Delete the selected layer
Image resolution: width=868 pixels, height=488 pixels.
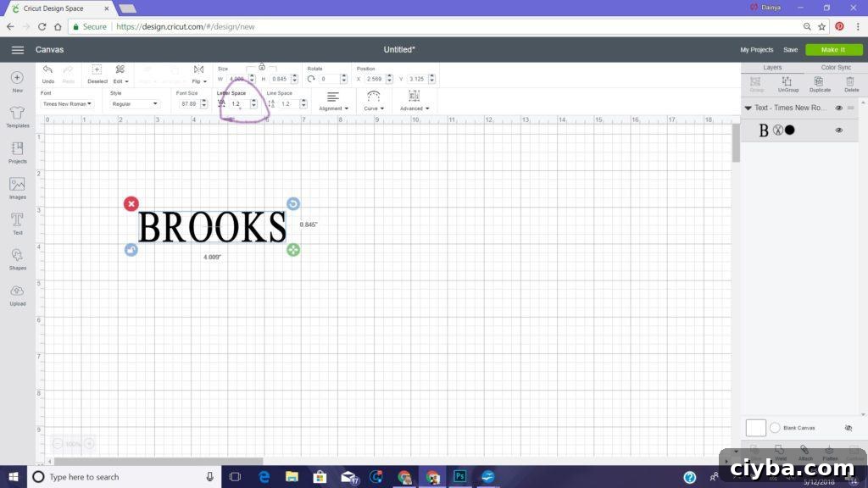851,84
